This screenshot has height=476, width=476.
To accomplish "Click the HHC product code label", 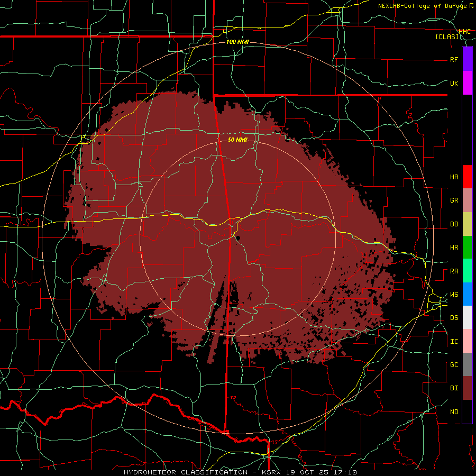I will 464,32.
